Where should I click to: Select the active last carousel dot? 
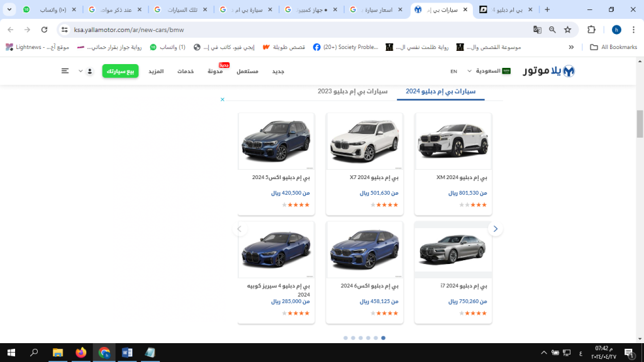[383, 338]
